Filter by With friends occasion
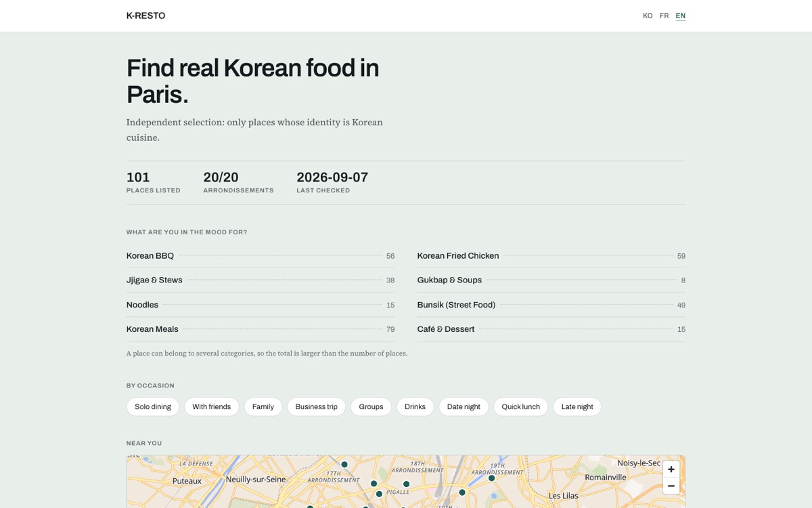The image size is (812, 508). (x=212, y=406)
